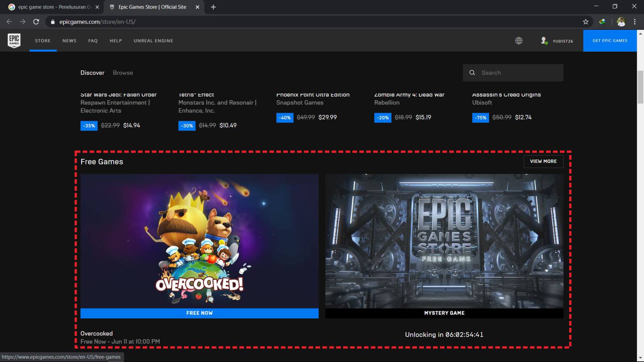Bookmark this page with the star icon
Viewport: 644px width, 362px height.
pyautogui.click(x=585, y=22)
